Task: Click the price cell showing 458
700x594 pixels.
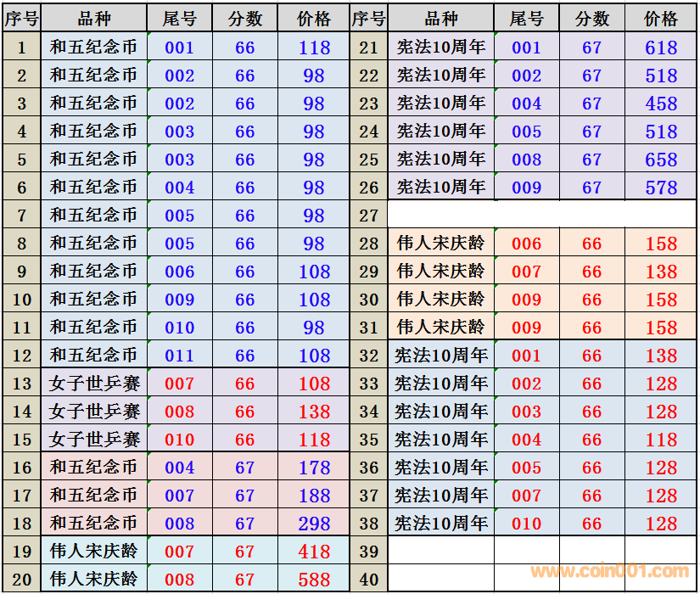Action: pos(660,104)
